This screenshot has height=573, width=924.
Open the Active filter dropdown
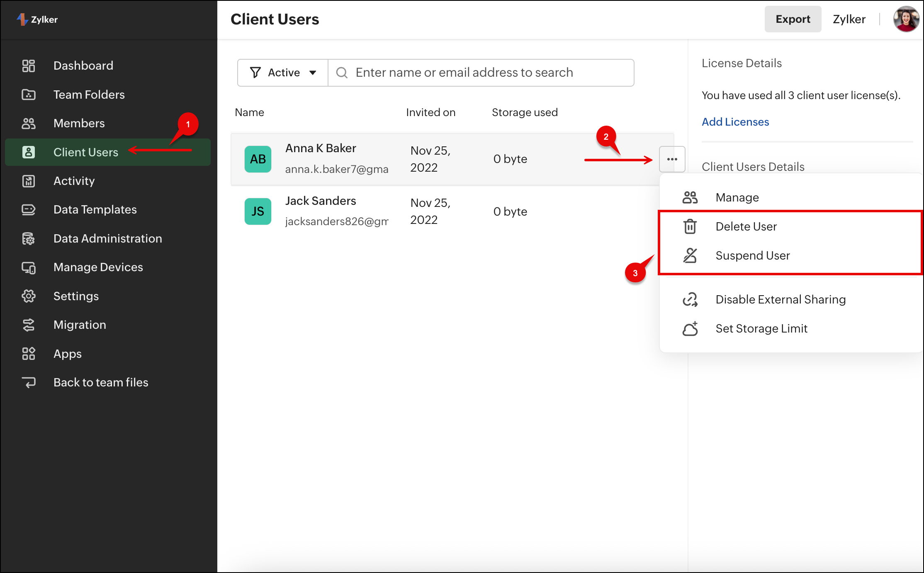click(x=283, y=73)
